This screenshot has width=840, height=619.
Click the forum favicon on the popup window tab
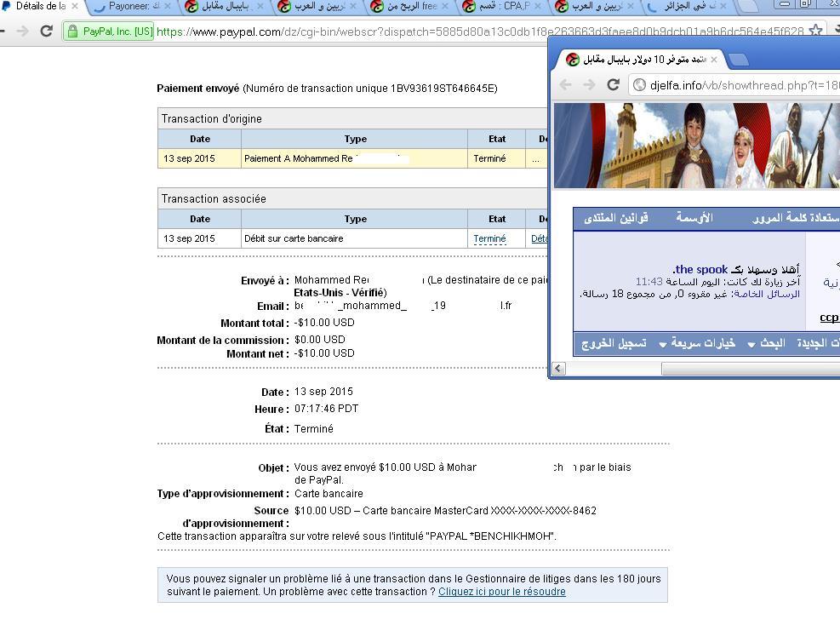pos(573,60)
